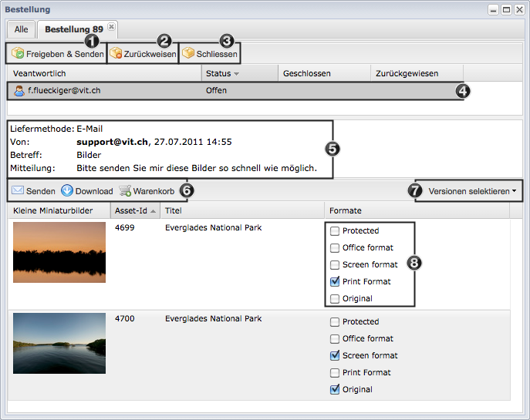Click the Liefermethode E-Mail value
Viewport: 530px width, 420px height.
[89, 129]
